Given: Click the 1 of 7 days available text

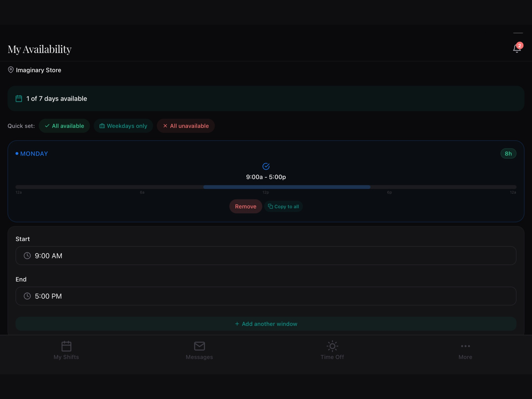Looking at the screenshot, I should pyautogui.click(x=57, y=99).
